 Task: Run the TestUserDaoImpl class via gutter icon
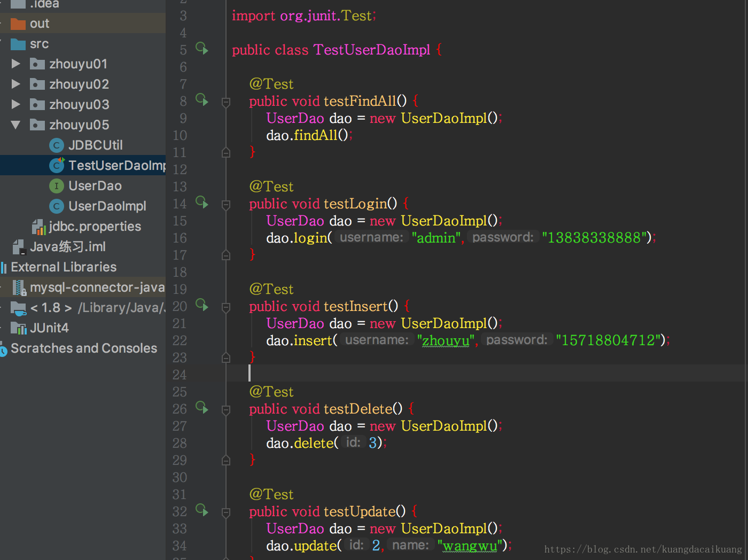click(201, 49)
